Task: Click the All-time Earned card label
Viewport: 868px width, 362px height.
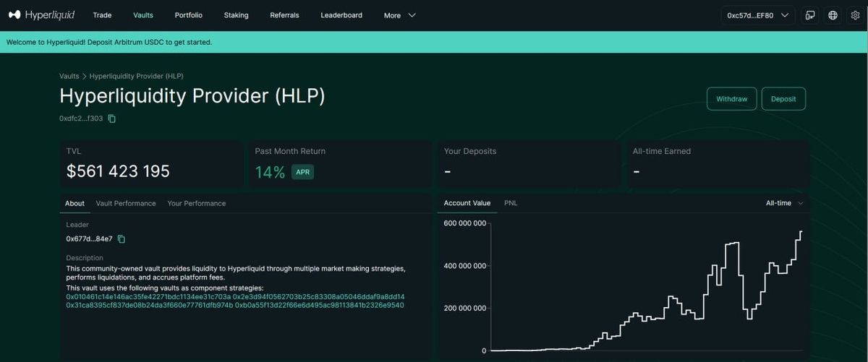Action: [662, 152]
